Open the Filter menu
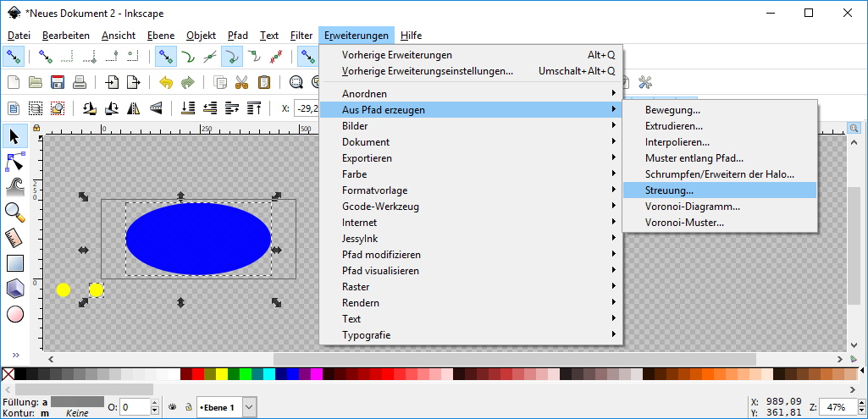868x419 pixels. click(301, 36)
